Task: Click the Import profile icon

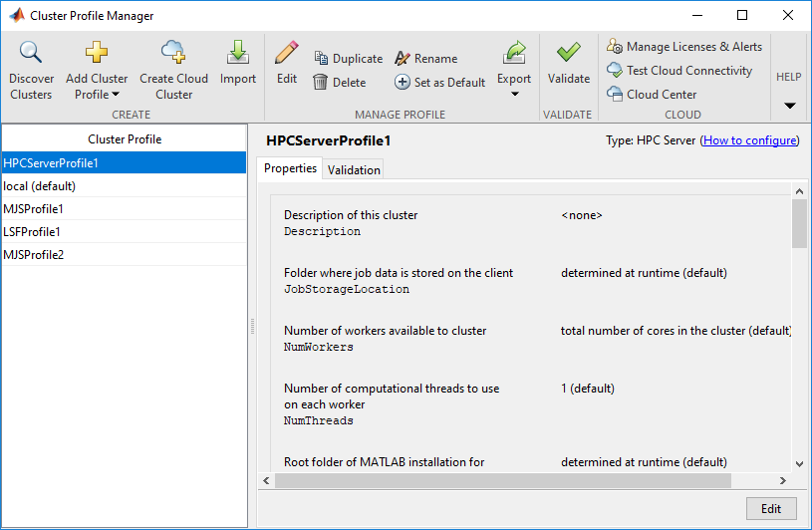Action: click(x=238, y=53)
